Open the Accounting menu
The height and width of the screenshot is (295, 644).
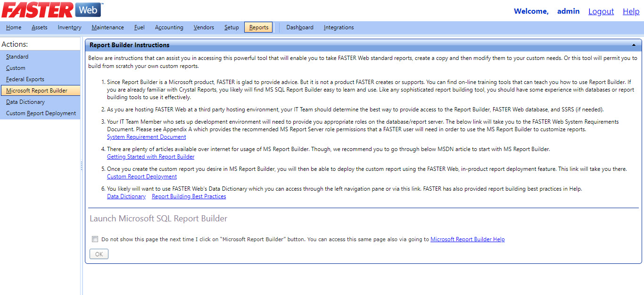click(169, 27)
